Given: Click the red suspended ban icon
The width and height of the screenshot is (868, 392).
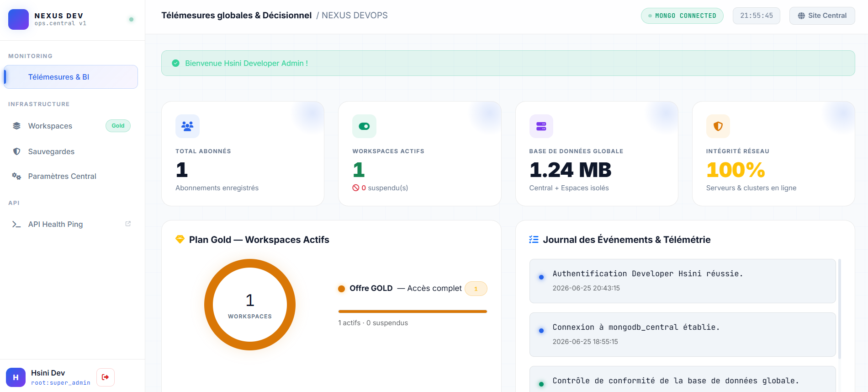Looking at the screenshot, I should [355, 188].
